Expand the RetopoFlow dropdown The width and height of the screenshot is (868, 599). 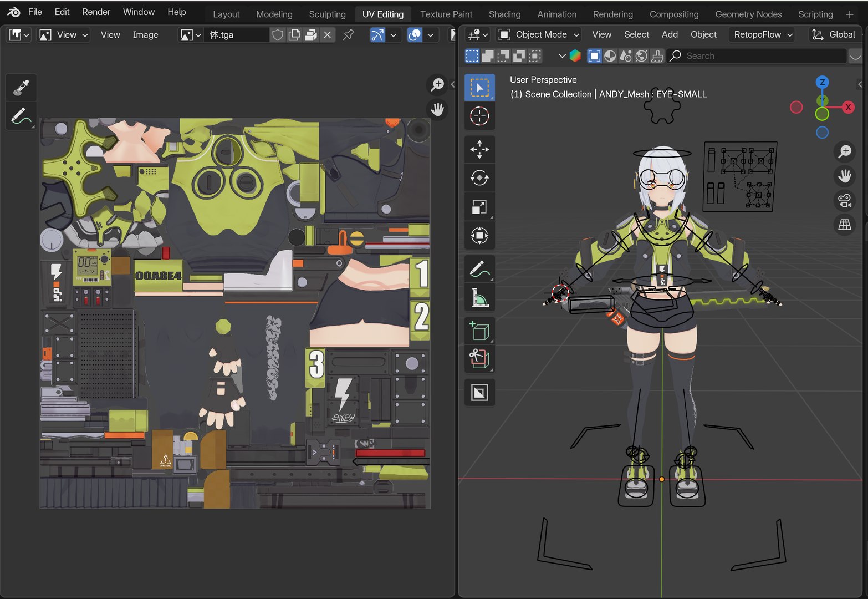[x=763, y=34]
